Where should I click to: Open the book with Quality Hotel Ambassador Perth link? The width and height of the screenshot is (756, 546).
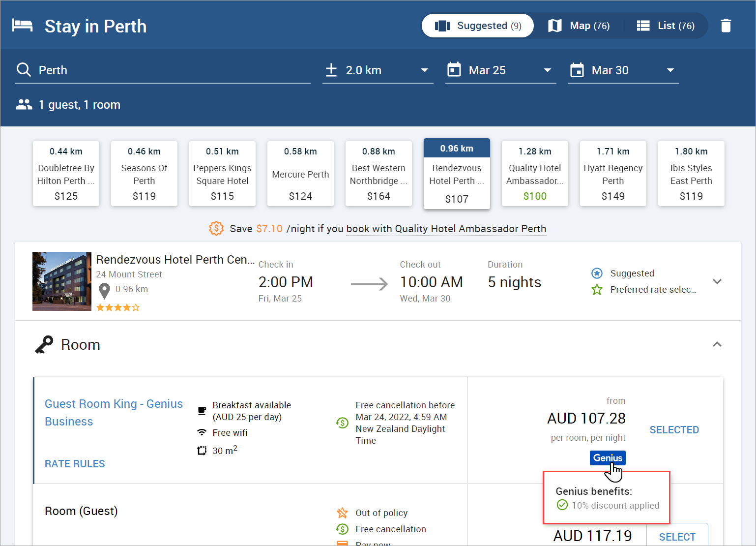point(446,229)
